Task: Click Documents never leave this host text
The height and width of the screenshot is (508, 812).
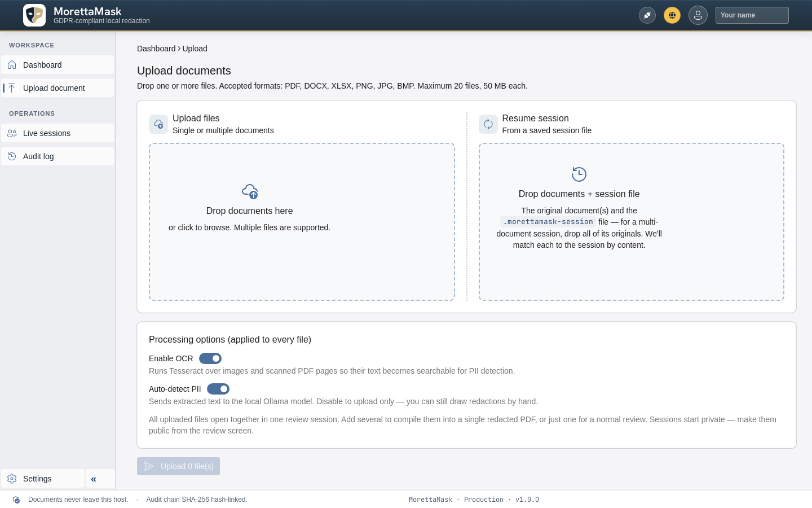Action: 78,500
